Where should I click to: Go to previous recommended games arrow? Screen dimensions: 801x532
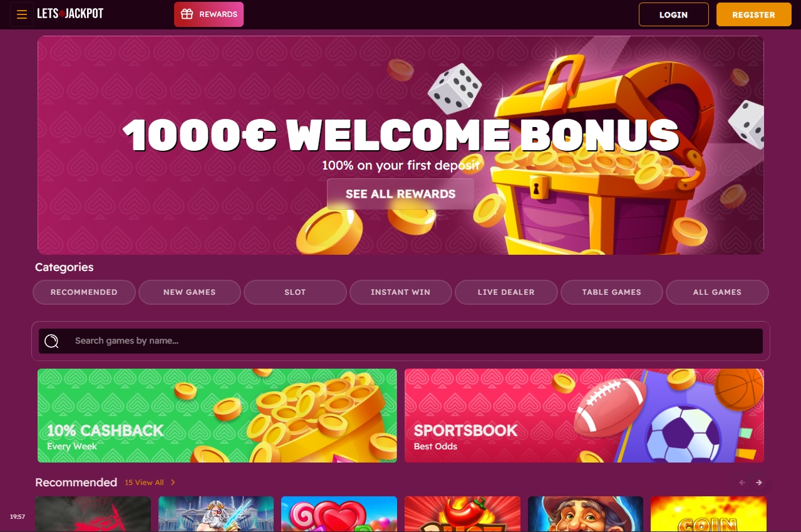[x=743, y=483]
